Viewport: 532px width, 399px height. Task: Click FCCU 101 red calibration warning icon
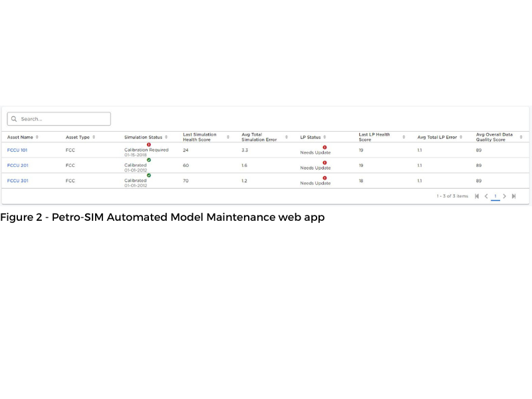[x=148, y=144]
